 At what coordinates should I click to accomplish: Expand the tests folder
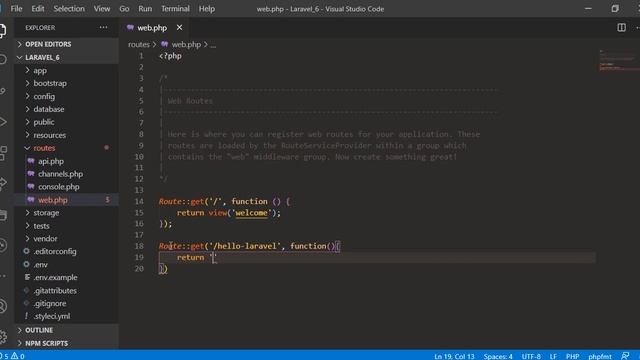tap(67, 225)
